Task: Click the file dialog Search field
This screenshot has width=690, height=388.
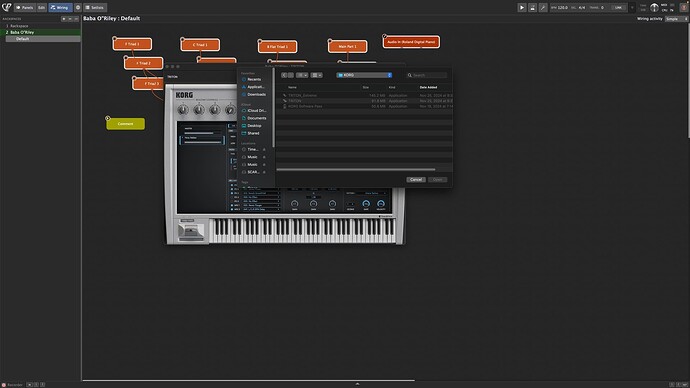Action: (x=427, y=75)
